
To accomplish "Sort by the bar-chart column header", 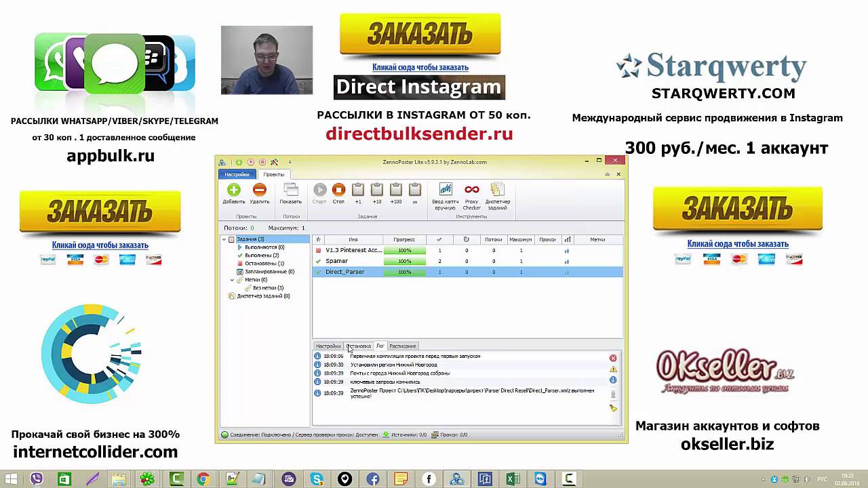I will [567, 239].
